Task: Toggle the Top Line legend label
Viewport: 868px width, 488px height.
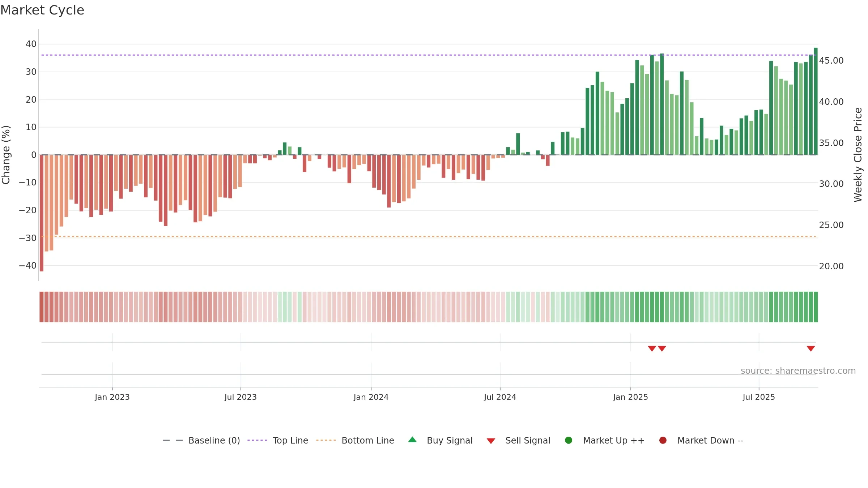Action: pos(290,440)
